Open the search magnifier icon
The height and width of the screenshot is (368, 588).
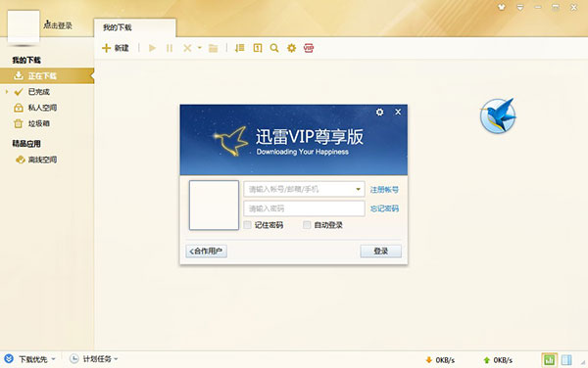pos(274,48)
